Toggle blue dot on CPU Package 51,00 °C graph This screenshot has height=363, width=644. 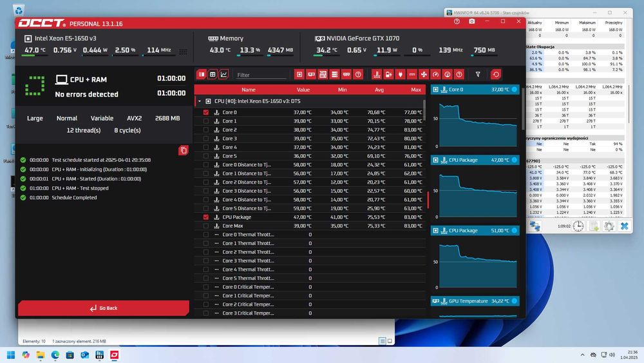point(514,231)
